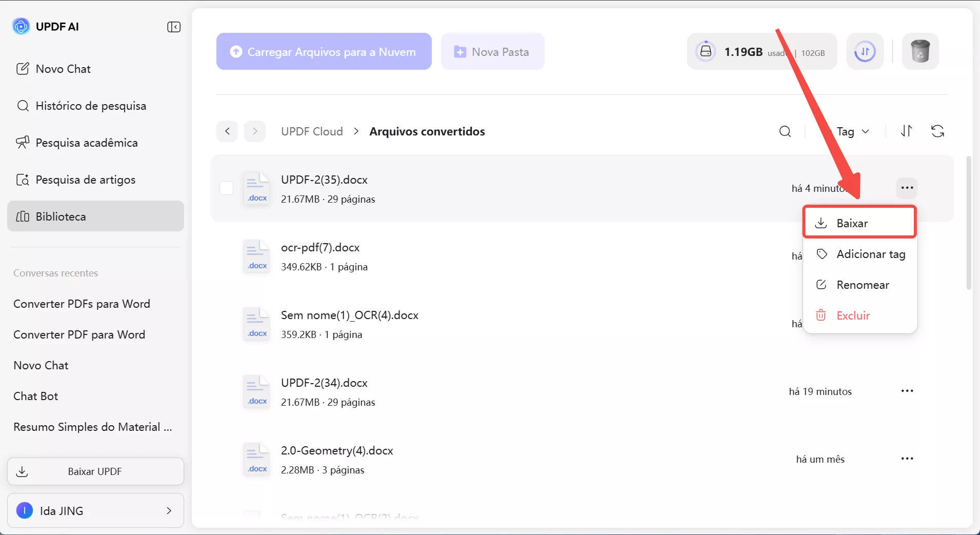Click the Arquivos convertidos breadcrumb
Image resolution: width=980 pixels, height=535 pixels.
tap(427, 131)
